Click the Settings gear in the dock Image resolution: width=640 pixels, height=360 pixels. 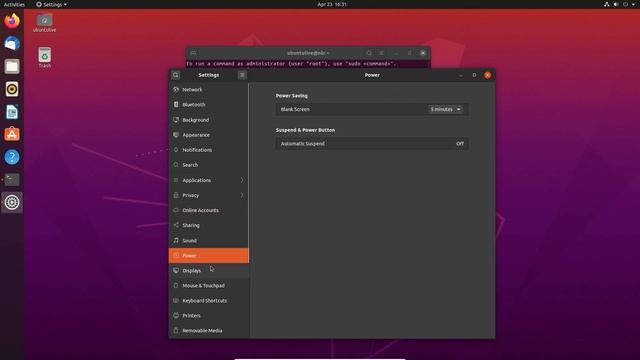click(12, 202)
